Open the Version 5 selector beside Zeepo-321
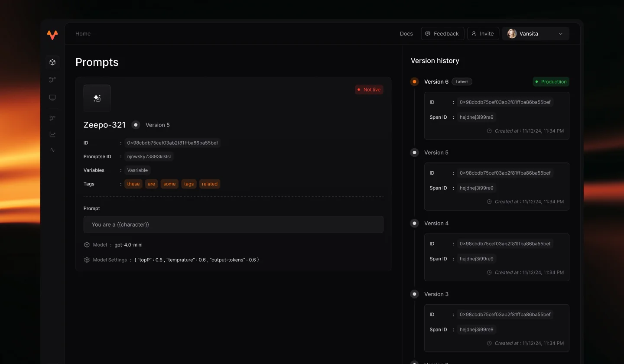 coord(151,125)
